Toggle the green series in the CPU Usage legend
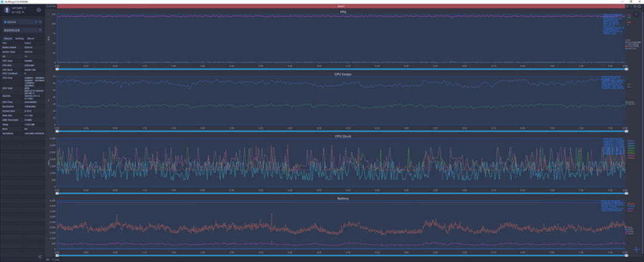Screen dimensions: 644x262 (629, 102)
